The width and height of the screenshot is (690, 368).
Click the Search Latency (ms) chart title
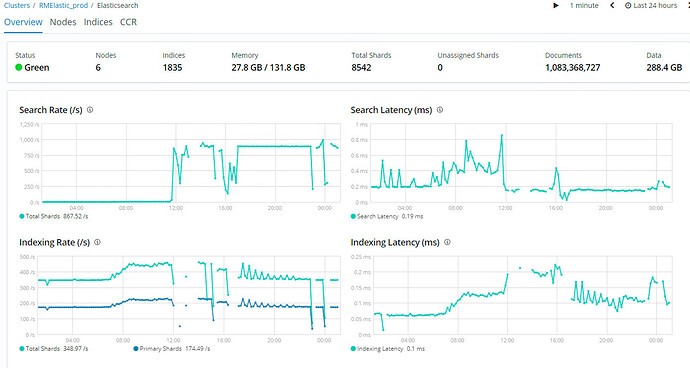(x=391, y=110)
